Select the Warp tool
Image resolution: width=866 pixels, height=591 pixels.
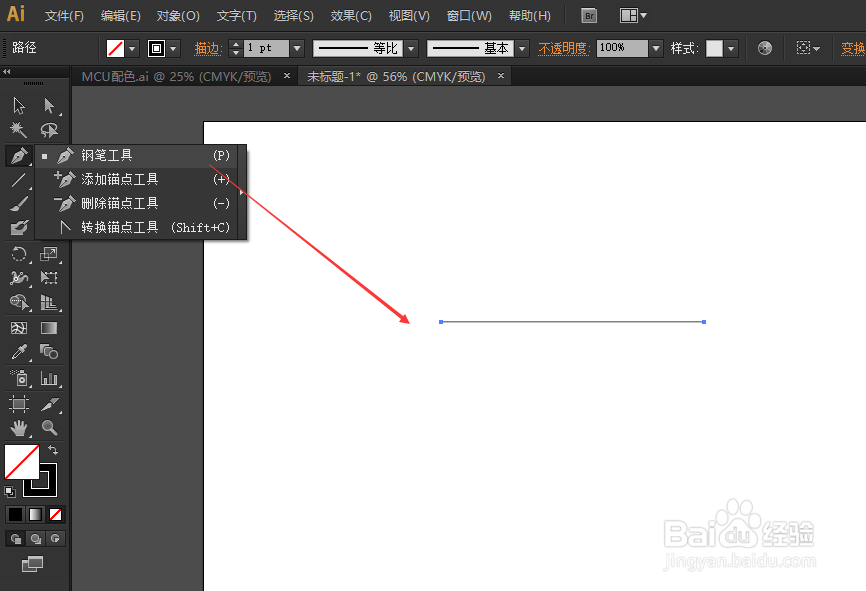coord(19,277)
